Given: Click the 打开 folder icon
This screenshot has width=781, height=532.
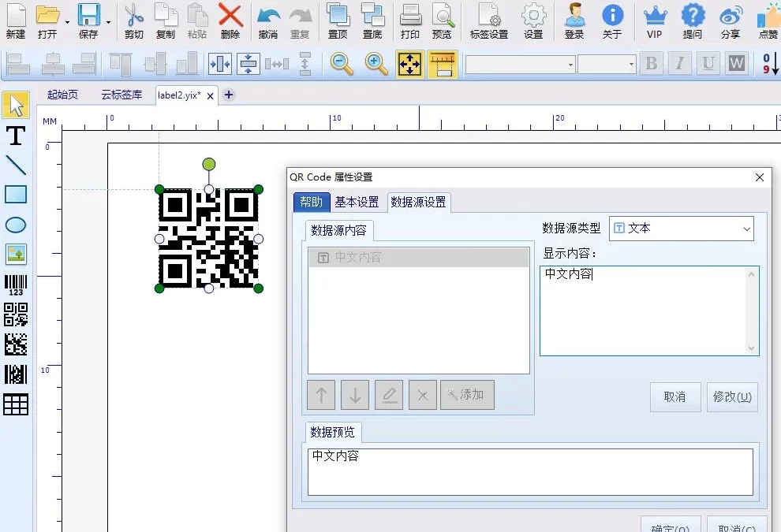Looking at the screenshot, I should pyautogui.click(x=47, y=20).
